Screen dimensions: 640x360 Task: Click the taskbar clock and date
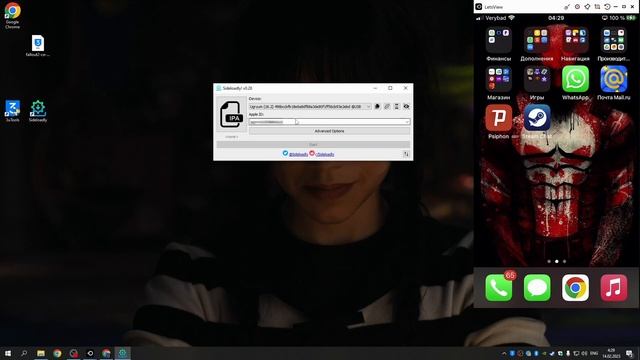point(611,353)
